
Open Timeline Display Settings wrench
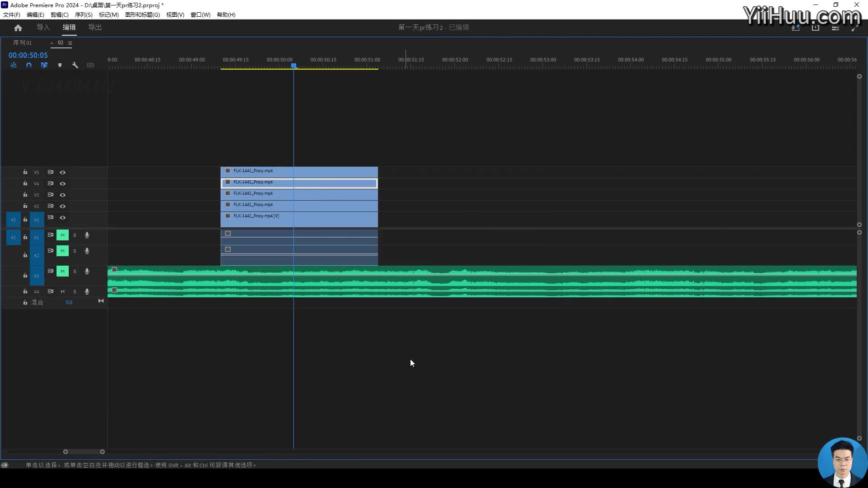click(75, 65)
